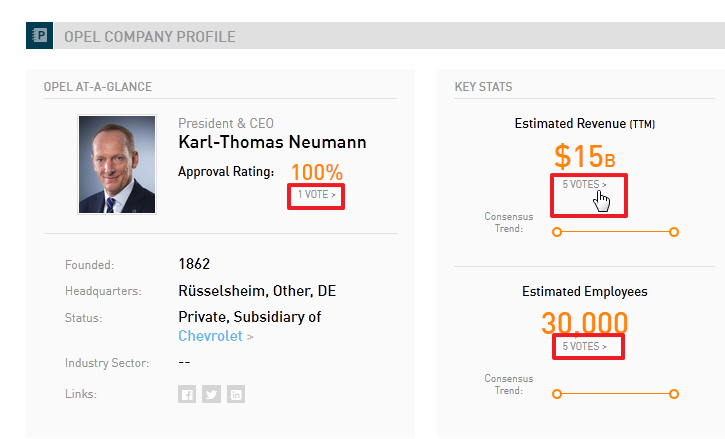Click the $15B estimated revenue figure
The width and height of the screenshot is (725, 439).
click(x=584, y=156)
